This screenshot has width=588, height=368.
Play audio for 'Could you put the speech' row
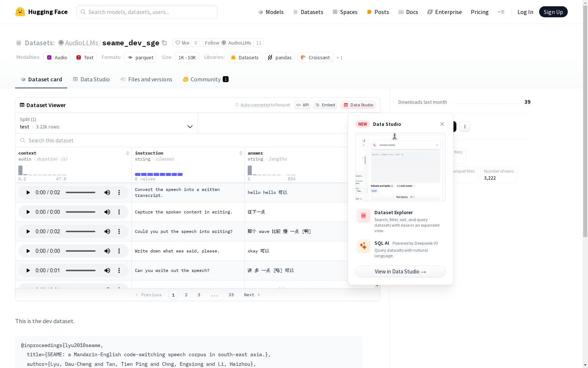coord(28,231)
